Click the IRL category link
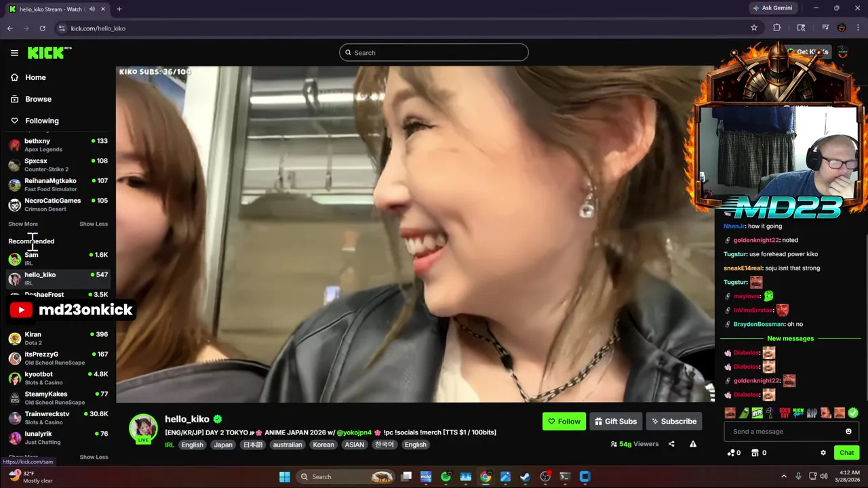868x488 pixels. coord(170,445)
